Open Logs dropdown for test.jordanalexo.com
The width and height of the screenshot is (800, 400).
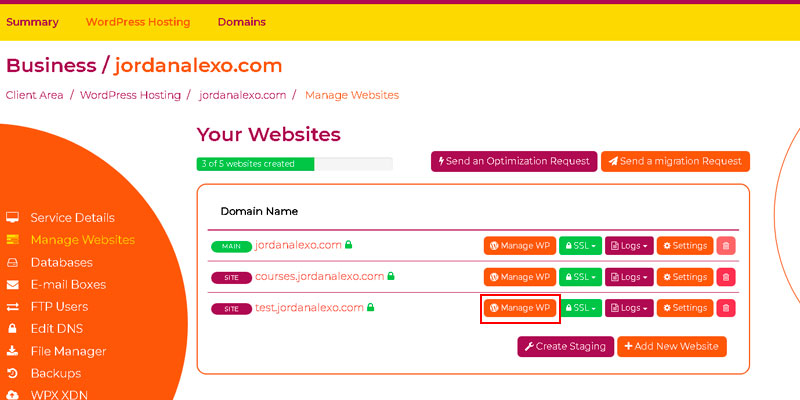(629, 308)
